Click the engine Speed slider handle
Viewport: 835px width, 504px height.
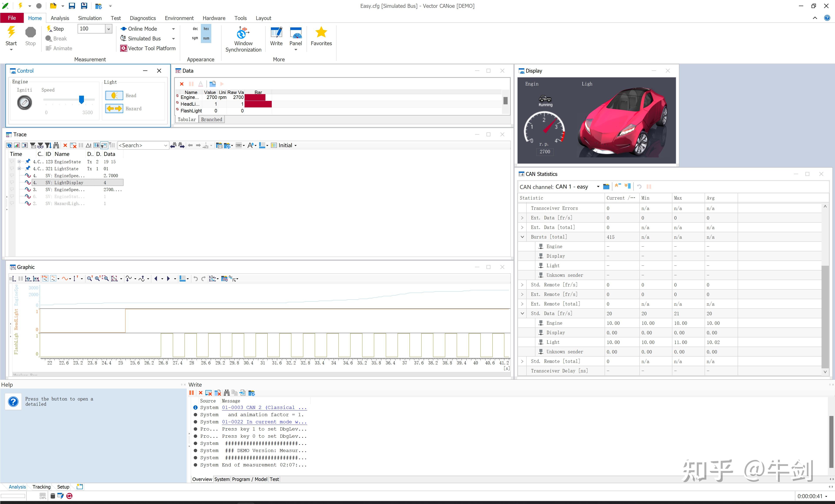81,99
